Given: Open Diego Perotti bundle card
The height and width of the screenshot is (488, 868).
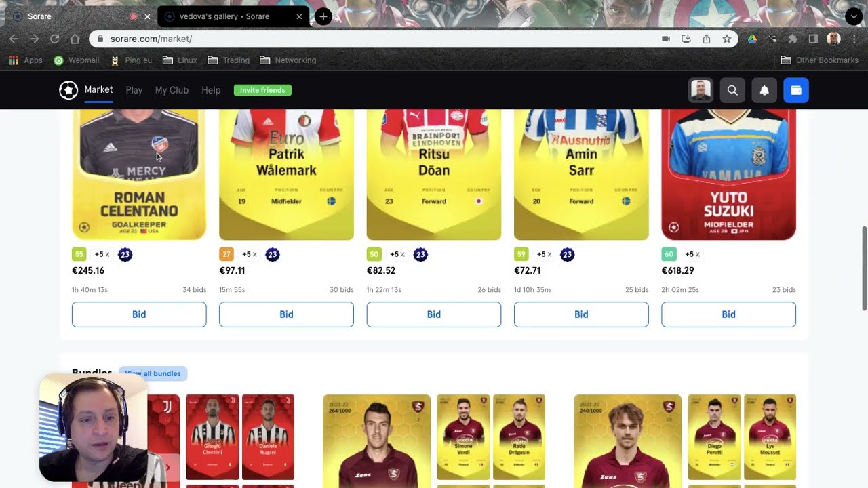Looking at the screenshot, I should coord(714,437).
